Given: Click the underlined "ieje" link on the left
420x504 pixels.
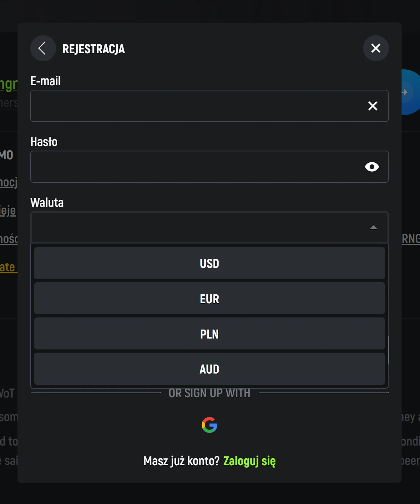Looking at the screenshot, I should click(x=8, y=210).
